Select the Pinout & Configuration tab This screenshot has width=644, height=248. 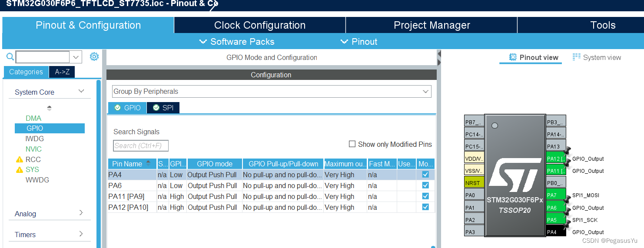88,25
